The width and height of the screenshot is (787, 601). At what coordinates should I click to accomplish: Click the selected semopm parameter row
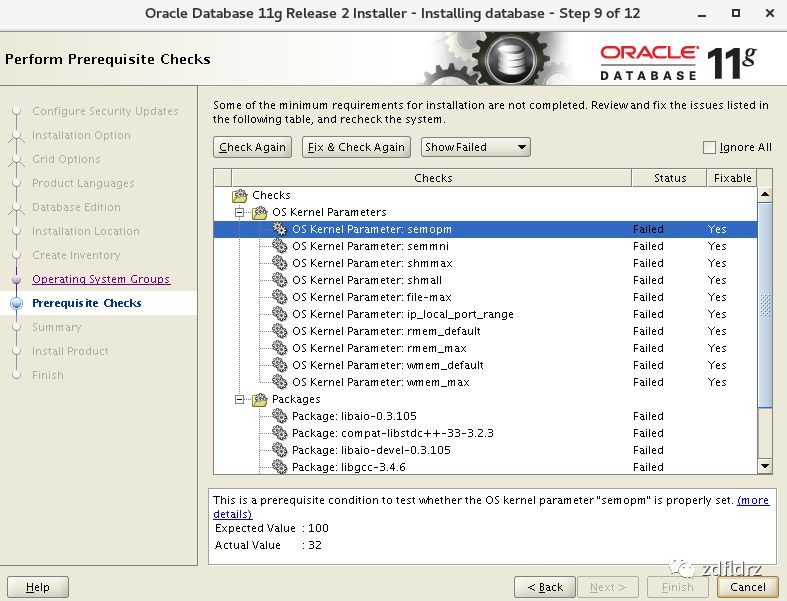pyautogui.click(x=485, y=229)
